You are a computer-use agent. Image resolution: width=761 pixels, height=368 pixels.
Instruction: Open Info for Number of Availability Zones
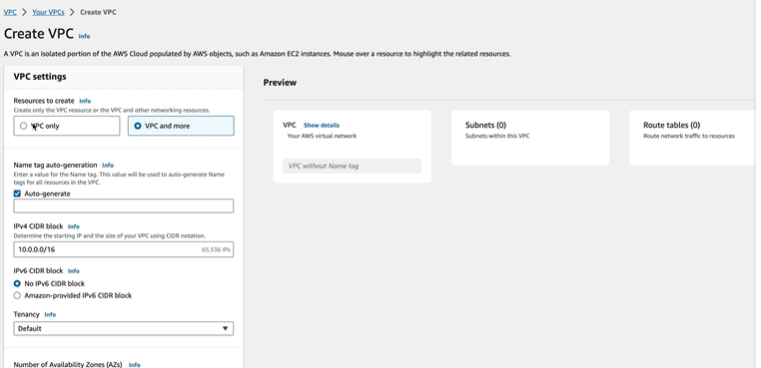click(x=134, y=365)
